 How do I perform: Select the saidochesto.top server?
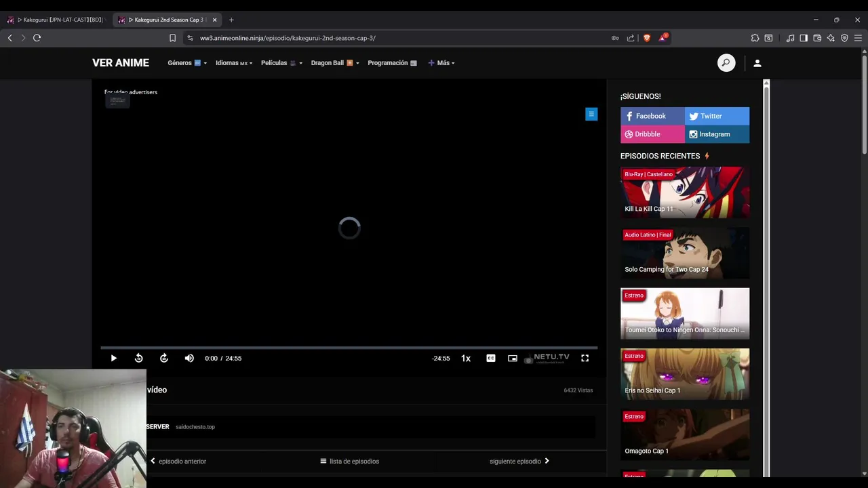[195, 427]
